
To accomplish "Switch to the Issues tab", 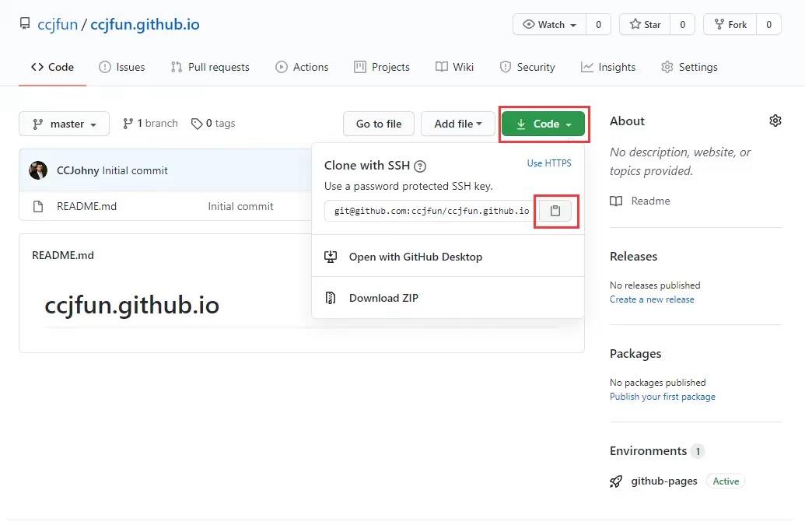I will (x=122, y=67).
